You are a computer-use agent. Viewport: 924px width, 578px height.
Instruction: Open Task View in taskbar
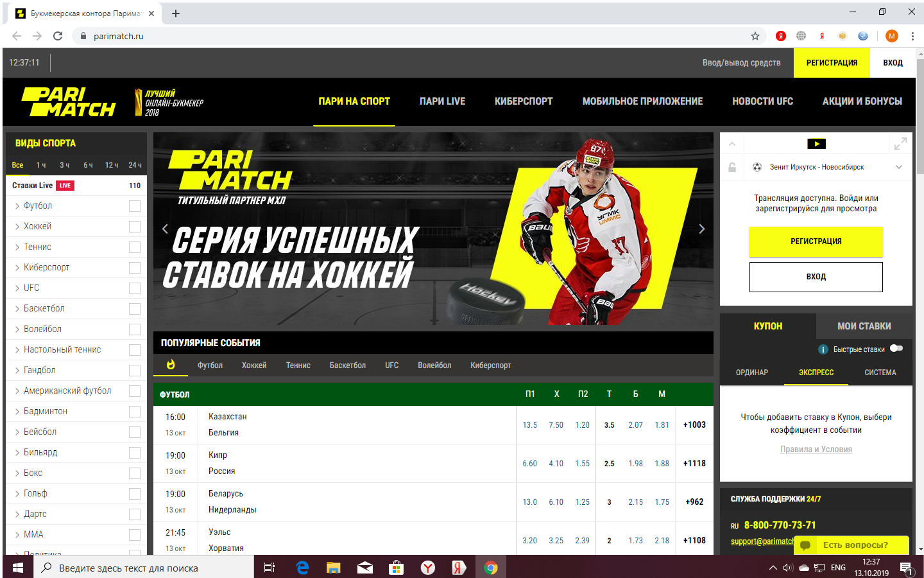pyautogui.click(x=269, y=567)
